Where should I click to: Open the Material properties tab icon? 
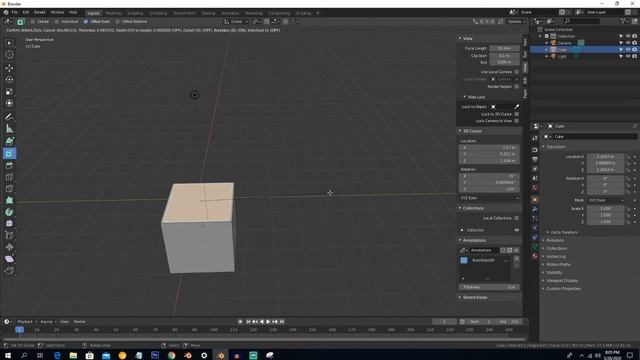pos(535,256)
